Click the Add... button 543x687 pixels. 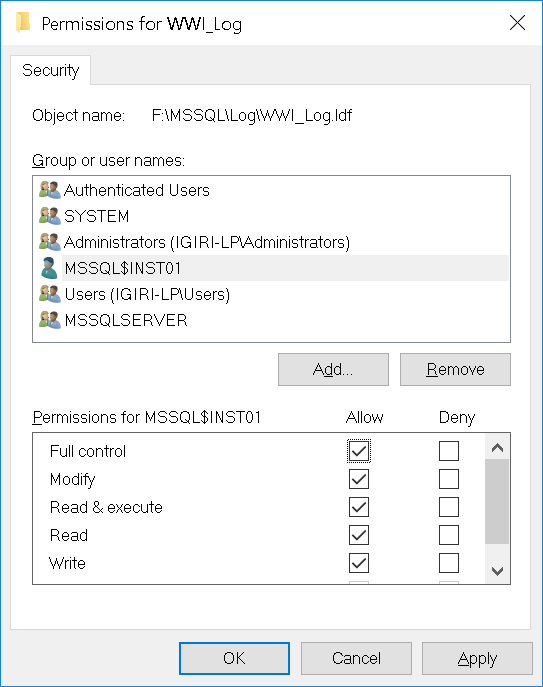click(x=333, y=369)
